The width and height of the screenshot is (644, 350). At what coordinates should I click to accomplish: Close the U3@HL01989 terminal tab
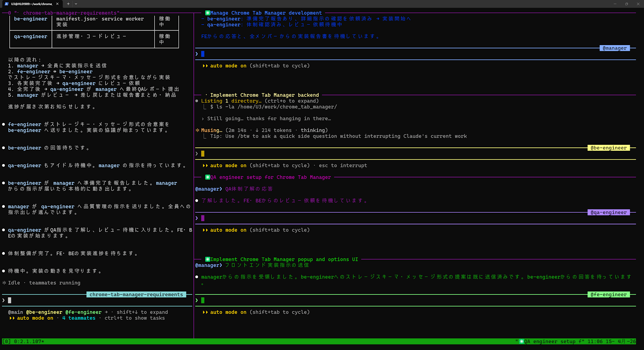coord(57,4)
